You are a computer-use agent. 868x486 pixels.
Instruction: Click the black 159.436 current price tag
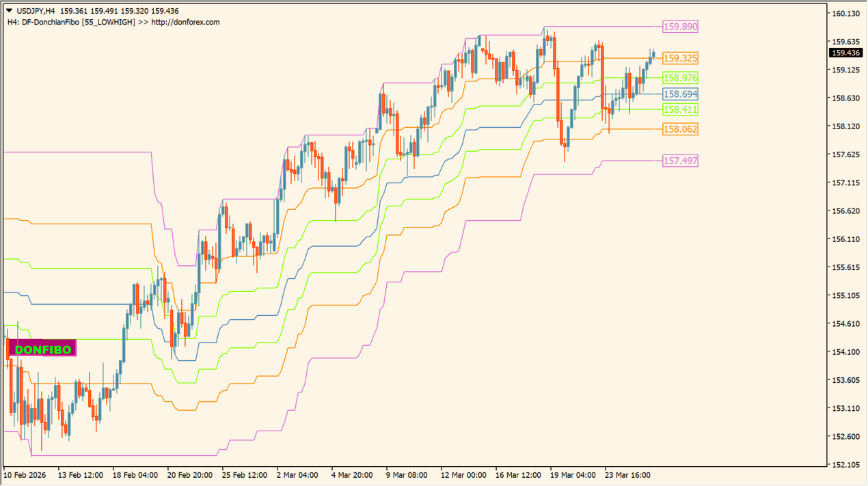tap(846, 53)
